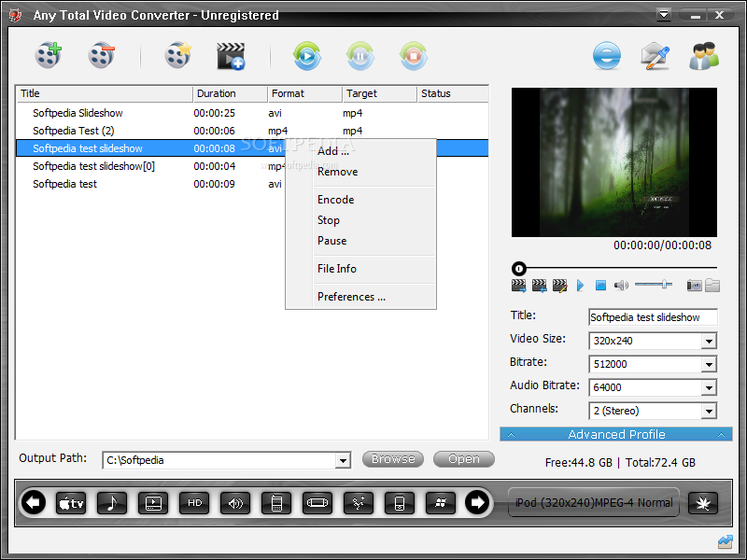Viewport: 747px width, 560px height.
Task: Click the Stop encoding toolbar icon
Action: (x=413, y=56)
